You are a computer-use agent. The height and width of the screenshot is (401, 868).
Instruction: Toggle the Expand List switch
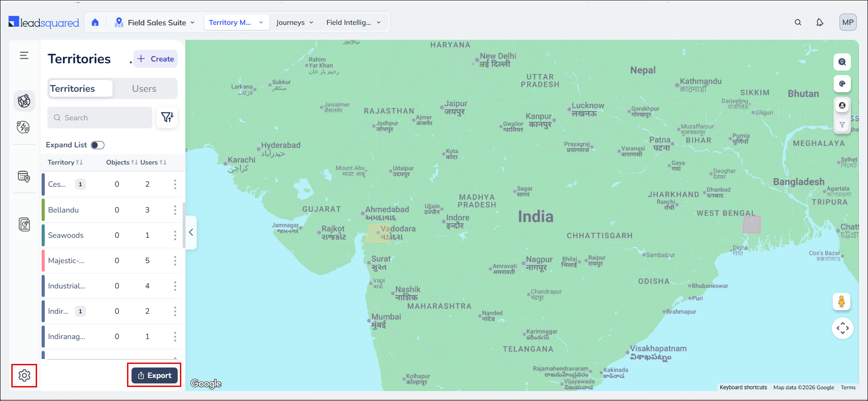tap(98, 145)
